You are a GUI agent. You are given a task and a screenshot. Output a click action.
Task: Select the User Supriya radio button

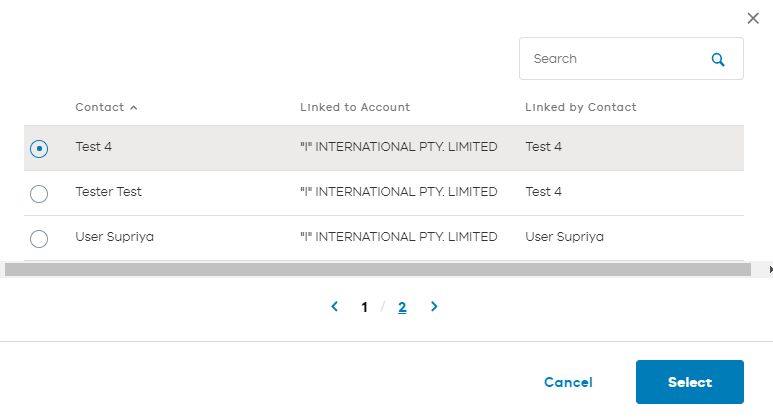click(39, 239)
